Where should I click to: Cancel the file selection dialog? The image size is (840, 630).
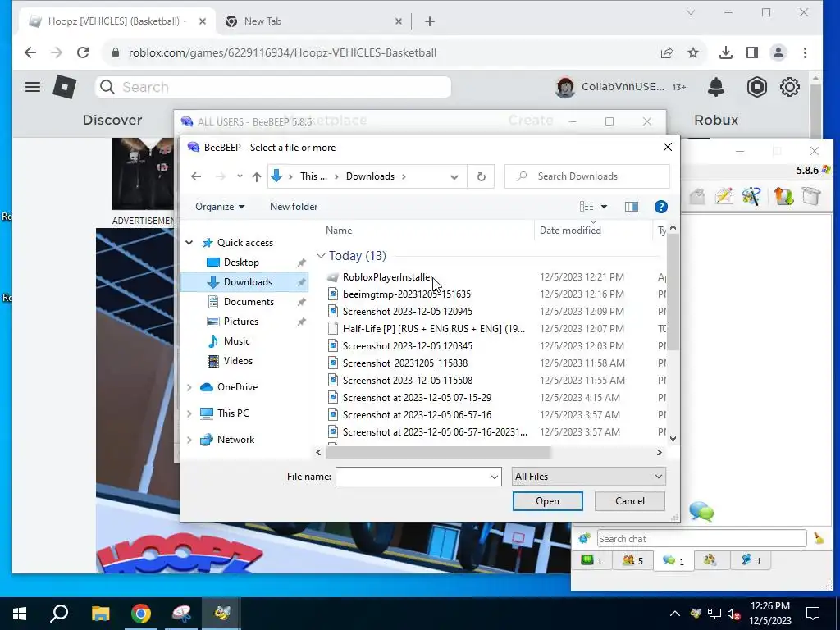click(629, 501)
